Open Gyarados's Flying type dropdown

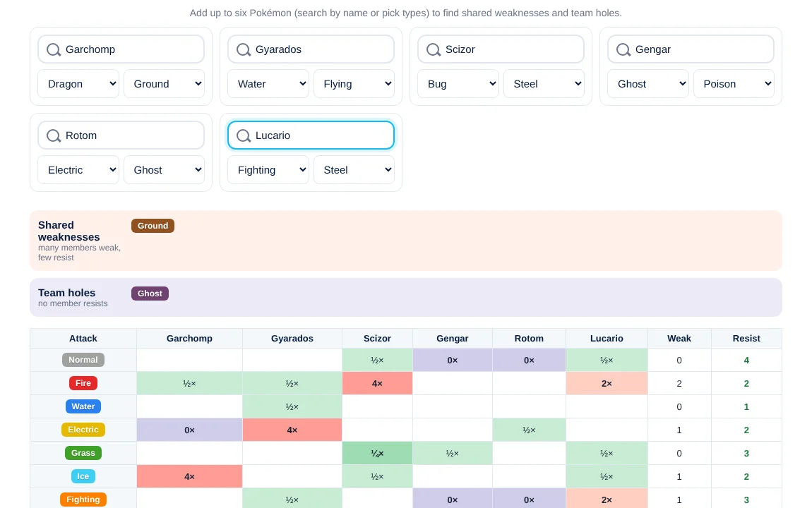tap(354, 84)
